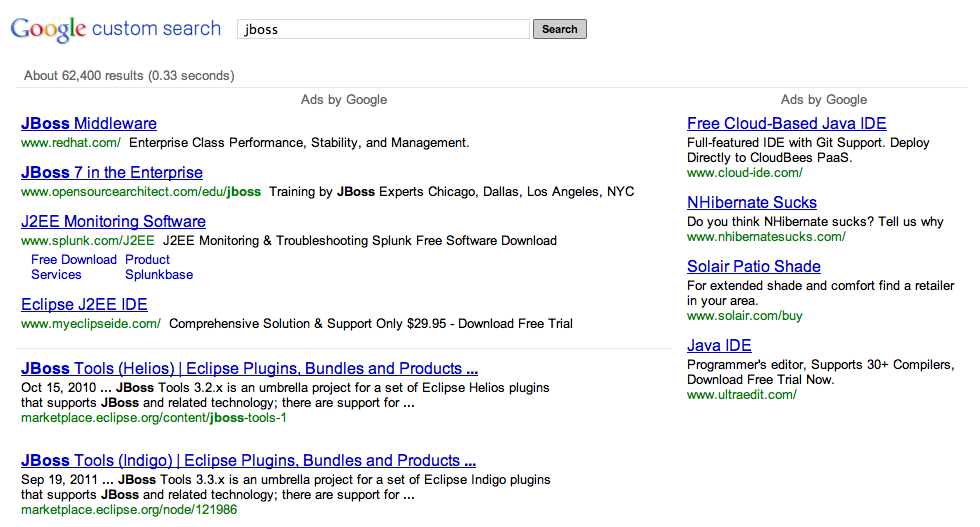Image resolution: width=980 pixels, height=527 pixels.
Task: Open the JBoss Tools (Helios) result
Action: point(249,369)
